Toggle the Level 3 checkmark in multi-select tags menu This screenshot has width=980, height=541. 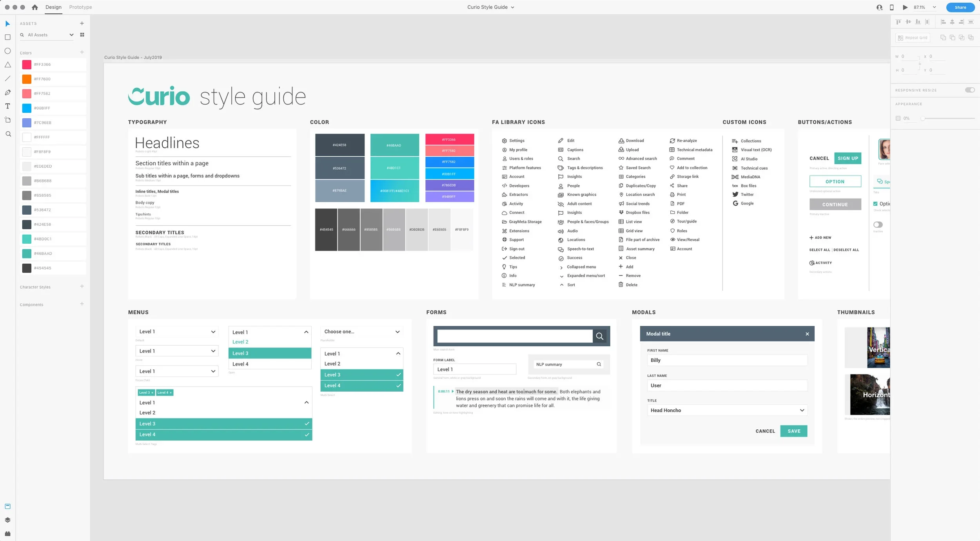307,423
